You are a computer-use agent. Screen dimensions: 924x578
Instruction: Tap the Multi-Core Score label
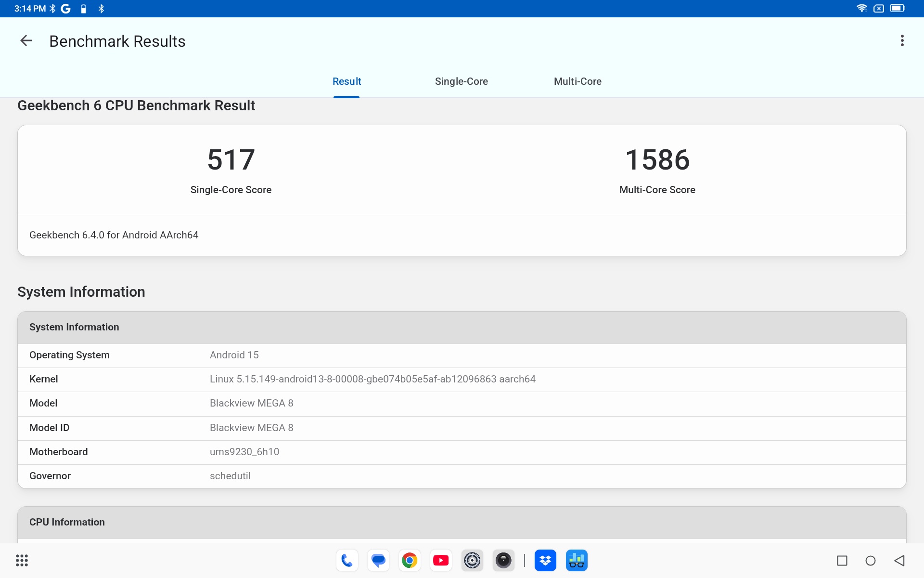pos(657,190)
